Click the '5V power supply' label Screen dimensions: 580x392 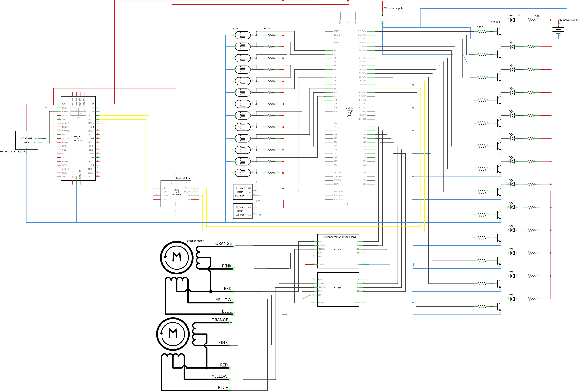pos(393,8)
